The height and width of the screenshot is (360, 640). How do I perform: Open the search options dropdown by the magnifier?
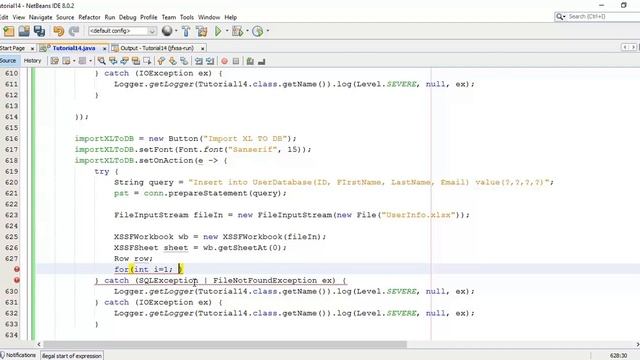pos(560,17)
